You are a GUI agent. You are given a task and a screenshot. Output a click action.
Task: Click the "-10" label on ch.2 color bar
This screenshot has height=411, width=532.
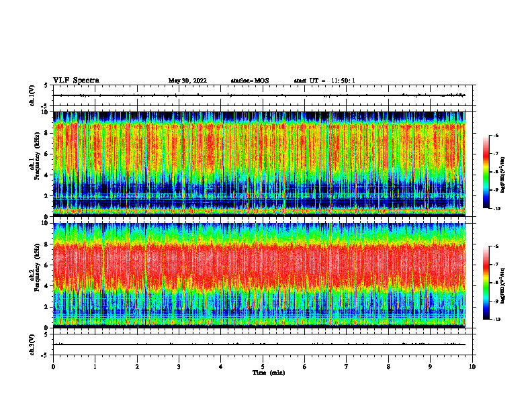(496, 319)
